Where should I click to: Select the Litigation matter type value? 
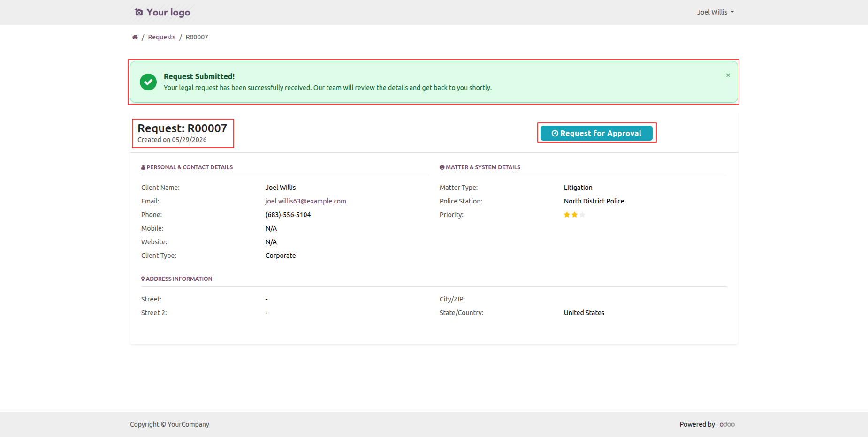[578, 188]
